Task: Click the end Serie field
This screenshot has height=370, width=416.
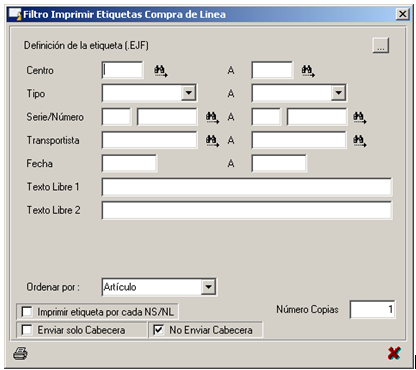Action: click(x=266, y=117)
